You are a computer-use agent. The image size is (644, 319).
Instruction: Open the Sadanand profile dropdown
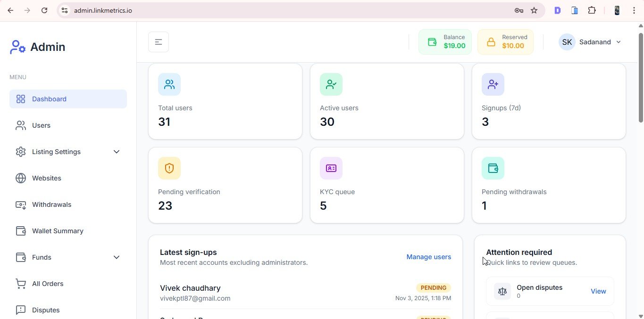pyautogui.click(x=590, y=42)
